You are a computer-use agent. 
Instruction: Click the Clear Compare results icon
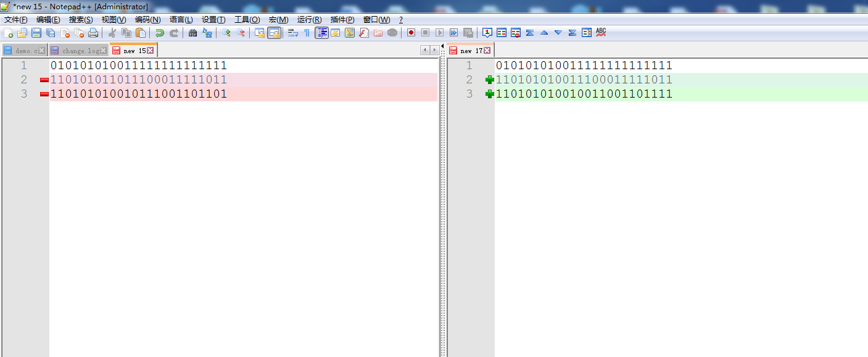click(x=516, y=33)
